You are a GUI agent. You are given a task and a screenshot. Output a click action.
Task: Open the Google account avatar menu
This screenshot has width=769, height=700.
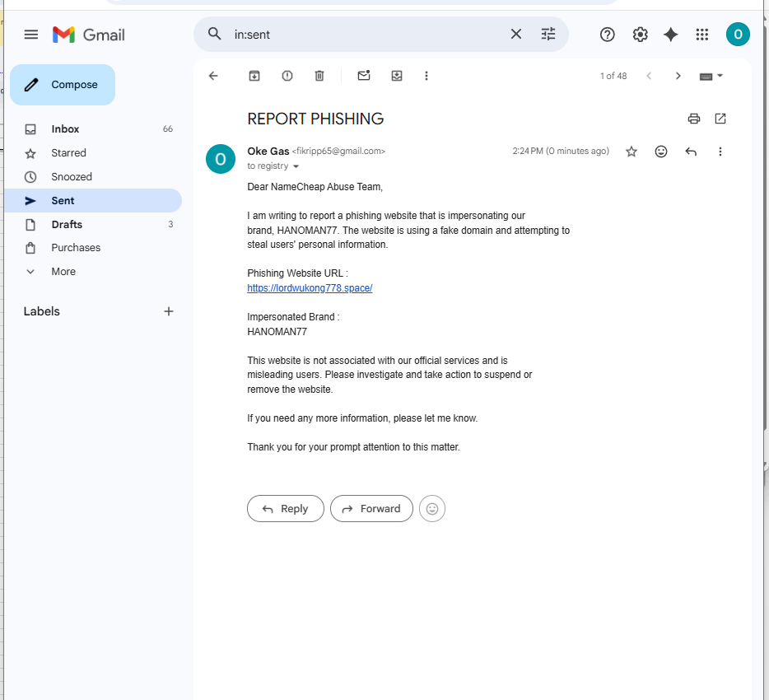[738, 35]
